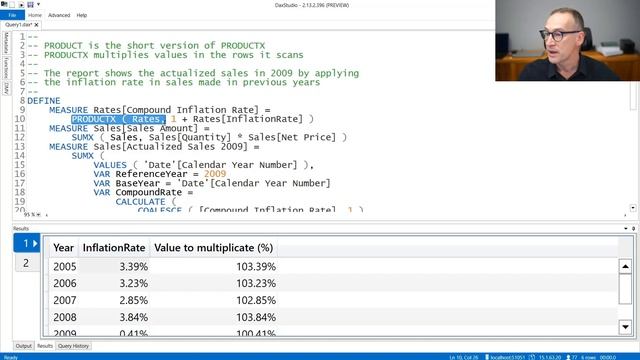Click the Results panel title label
Viewport: 640px width, 360px height.
point(21,229)
